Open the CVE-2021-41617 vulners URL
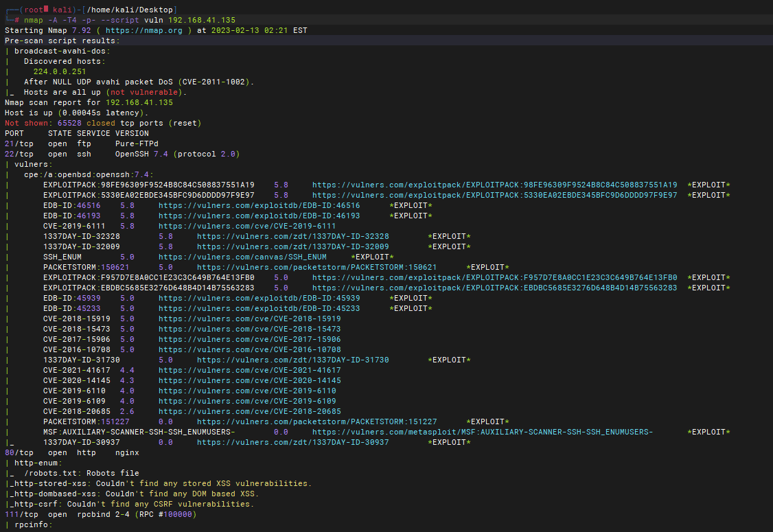The image size is (773, 532). 249,370
